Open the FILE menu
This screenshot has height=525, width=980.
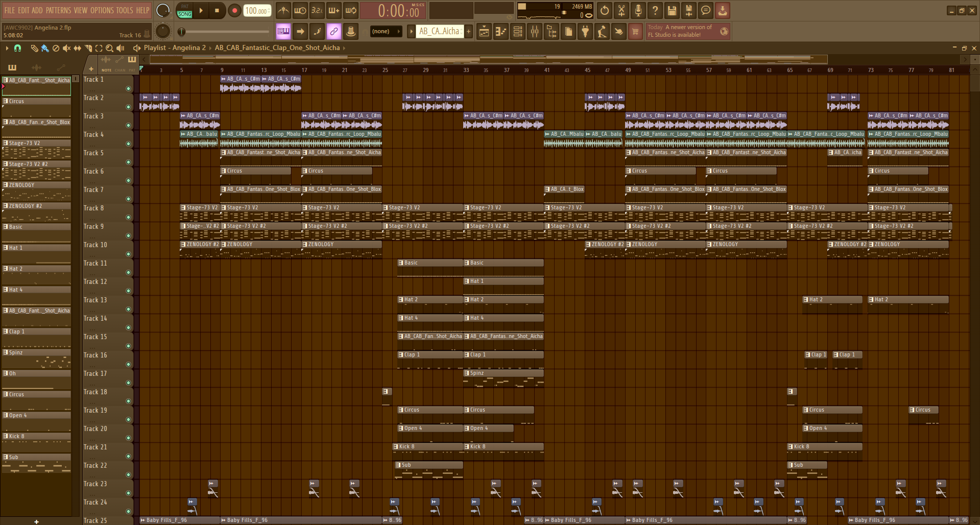[x=10, y=10]
